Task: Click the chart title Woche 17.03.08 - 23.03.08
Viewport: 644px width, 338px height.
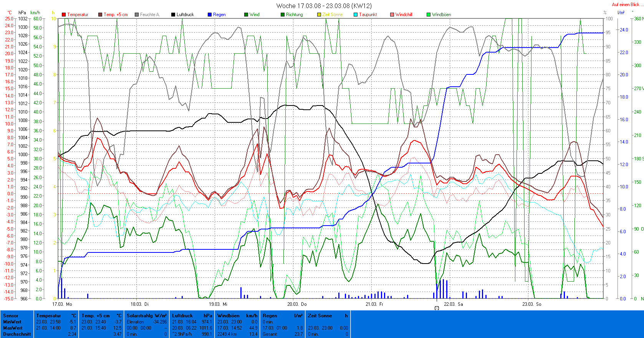Action: pyautogui.click(x=324, y=6)
